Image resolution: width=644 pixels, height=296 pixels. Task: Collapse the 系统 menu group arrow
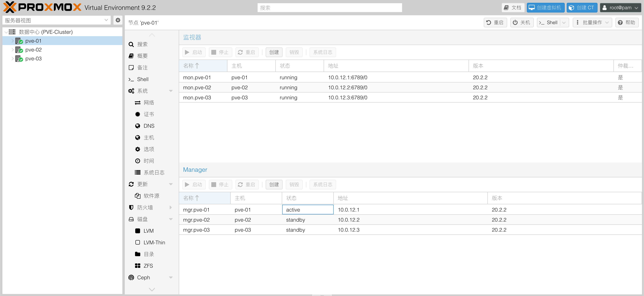point(171,91)
